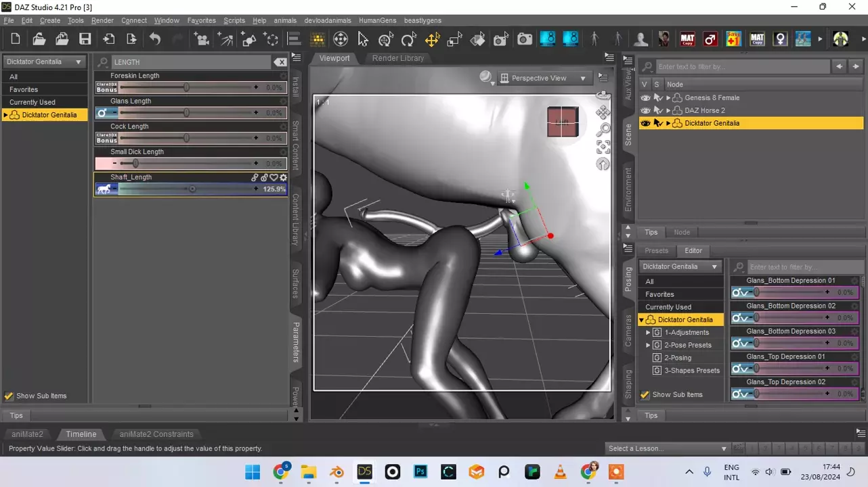
Task: Switch to the Render Library tab
Action: pos(397,58)
